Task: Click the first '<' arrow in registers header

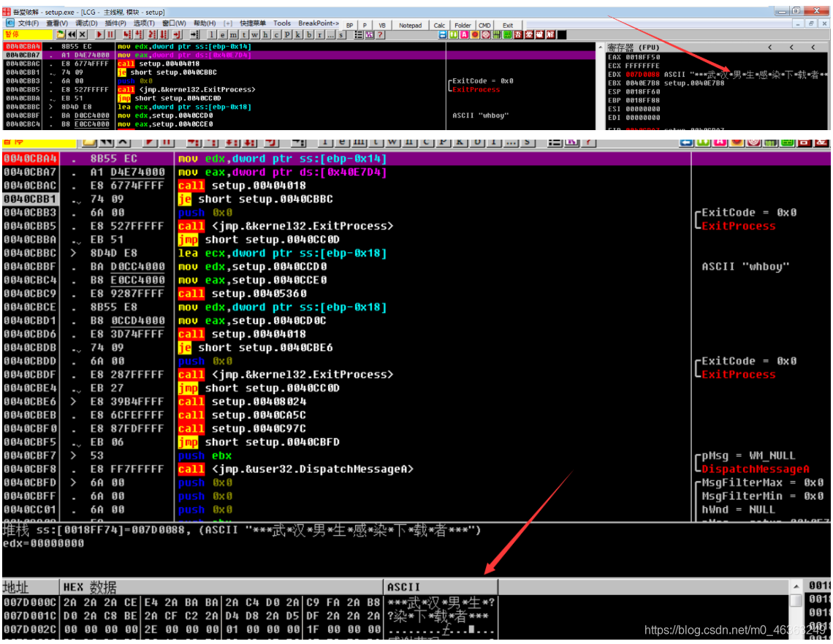Action: point(769,48)
